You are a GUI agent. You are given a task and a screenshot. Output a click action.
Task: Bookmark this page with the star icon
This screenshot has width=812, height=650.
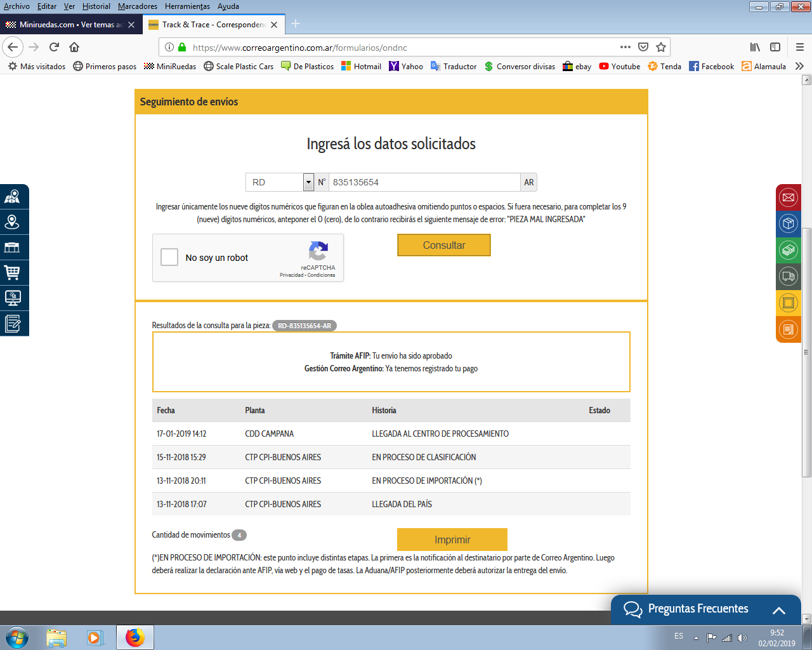pyautogui.click(x=661, y=47)
